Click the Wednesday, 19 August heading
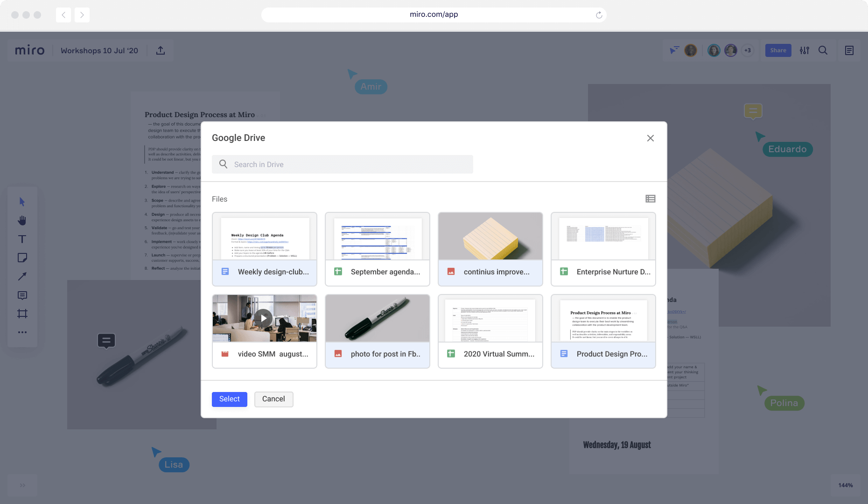Viewport: 868px width, 504px height. point(617,445)
